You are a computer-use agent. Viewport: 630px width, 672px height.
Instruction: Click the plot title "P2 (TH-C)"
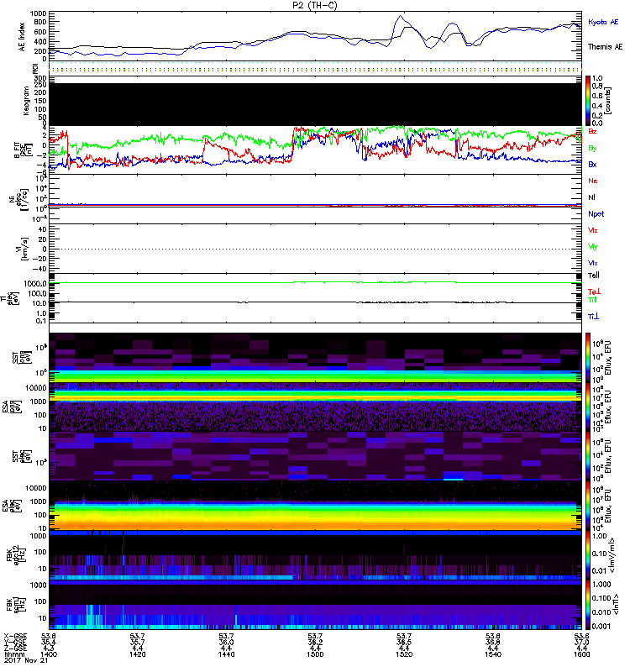[x=314, y=5]
